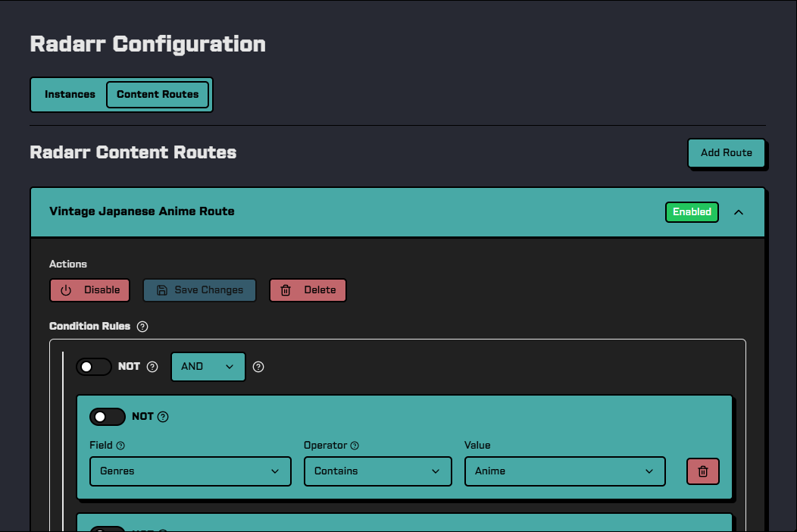This screenshot has height=532, width=797.
Task: Show help for group-level NOT
Action: 152,367
